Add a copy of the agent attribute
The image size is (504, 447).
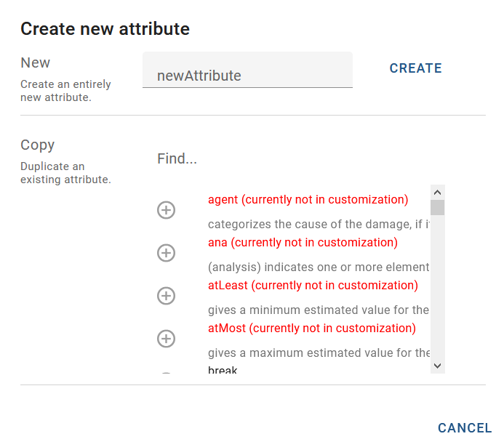pos(167,210)
